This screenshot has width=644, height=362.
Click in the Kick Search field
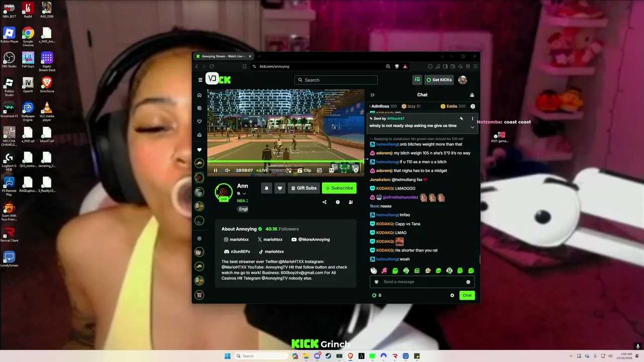336,80
